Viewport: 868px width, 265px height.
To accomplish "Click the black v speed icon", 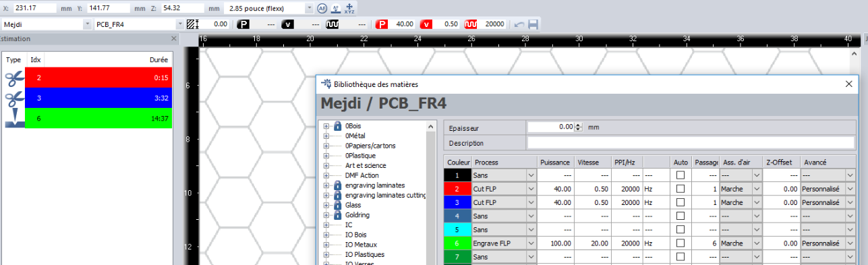I will (288, 24).
